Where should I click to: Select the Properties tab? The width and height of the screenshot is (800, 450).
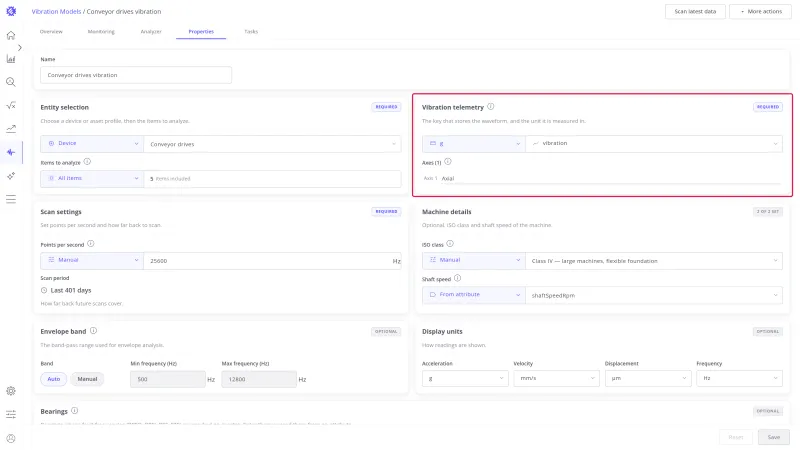tap(201, 32)
